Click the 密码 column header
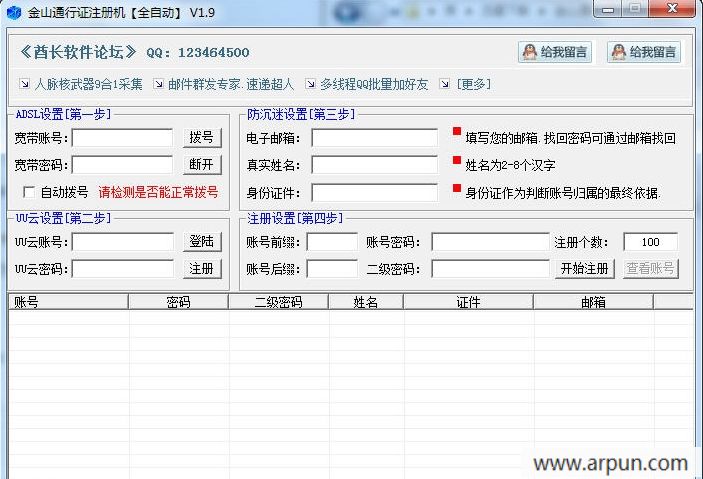Viewport: 703px width, 479px height. tap(178, 302)
